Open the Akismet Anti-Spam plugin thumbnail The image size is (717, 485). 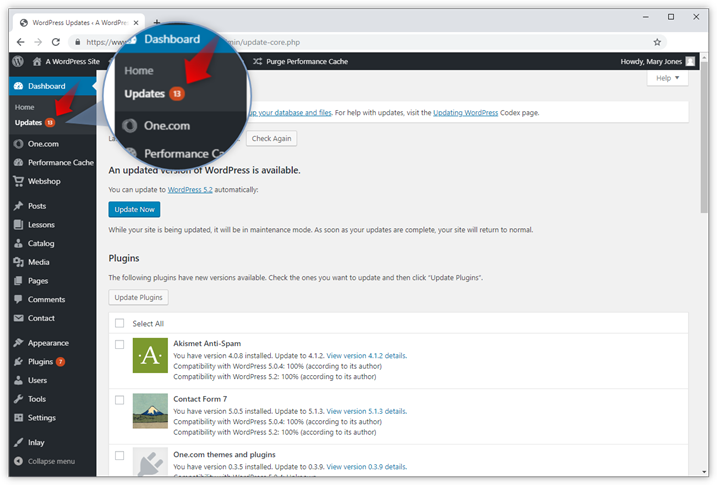click(150, 355)
